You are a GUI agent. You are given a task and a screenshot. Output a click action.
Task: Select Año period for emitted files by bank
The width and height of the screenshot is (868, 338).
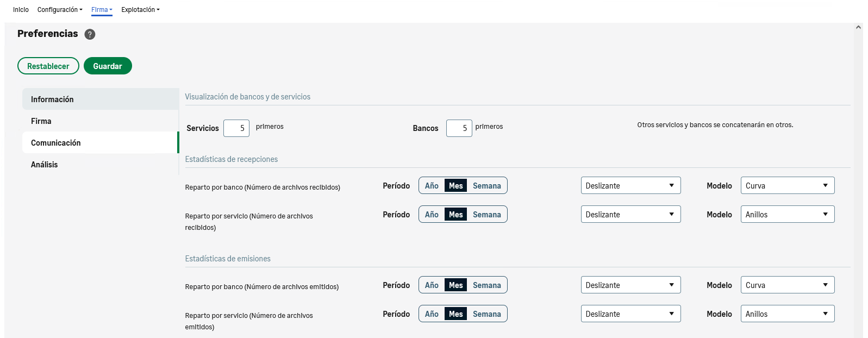click(432, 285)
